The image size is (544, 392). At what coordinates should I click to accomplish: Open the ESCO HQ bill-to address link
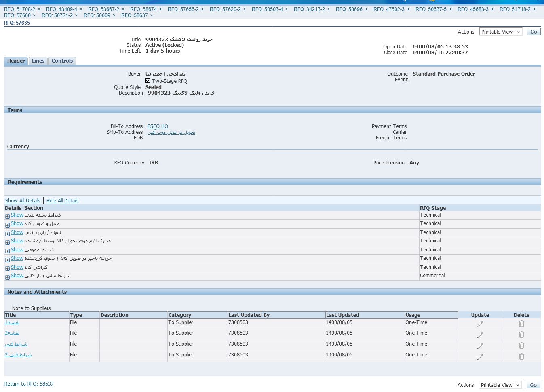(x=158, y=126)
